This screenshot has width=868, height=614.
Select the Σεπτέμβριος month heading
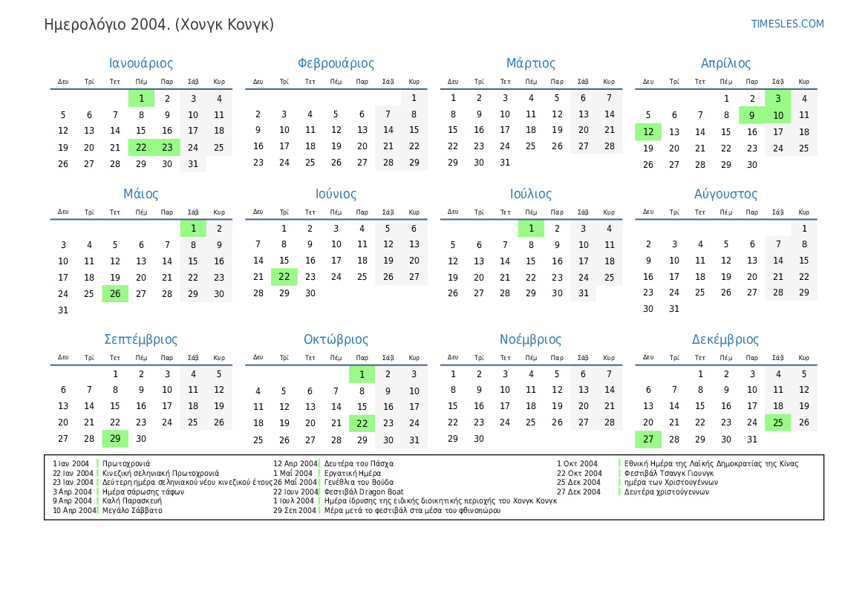(x=140, y=339)
